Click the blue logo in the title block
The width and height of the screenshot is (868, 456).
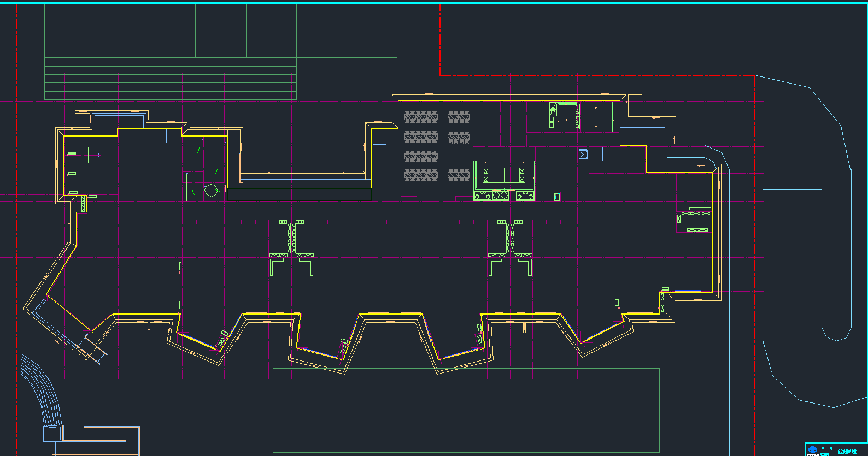click(813, 449)
